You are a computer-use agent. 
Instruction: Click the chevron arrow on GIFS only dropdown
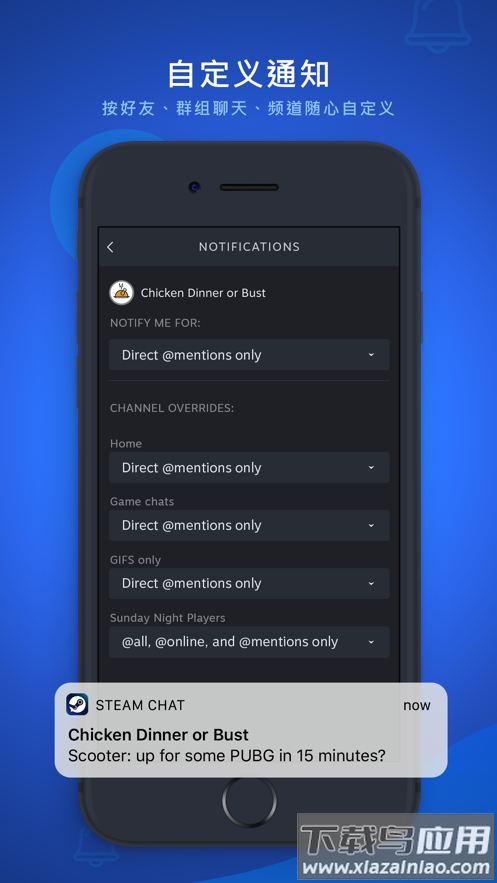click(x=371, y=583)
